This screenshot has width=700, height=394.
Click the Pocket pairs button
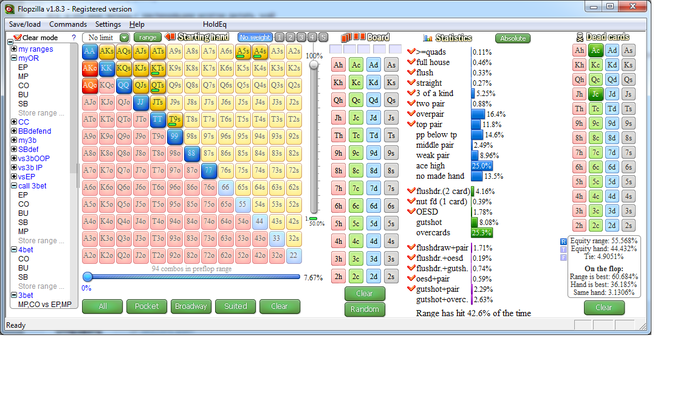tap(146, 307)
